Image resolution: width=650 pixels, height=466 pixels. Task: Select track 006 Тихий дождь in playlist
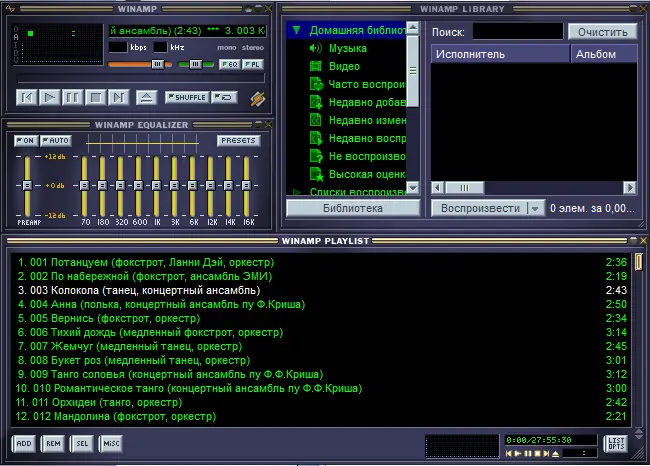click(x=320, y=333)
